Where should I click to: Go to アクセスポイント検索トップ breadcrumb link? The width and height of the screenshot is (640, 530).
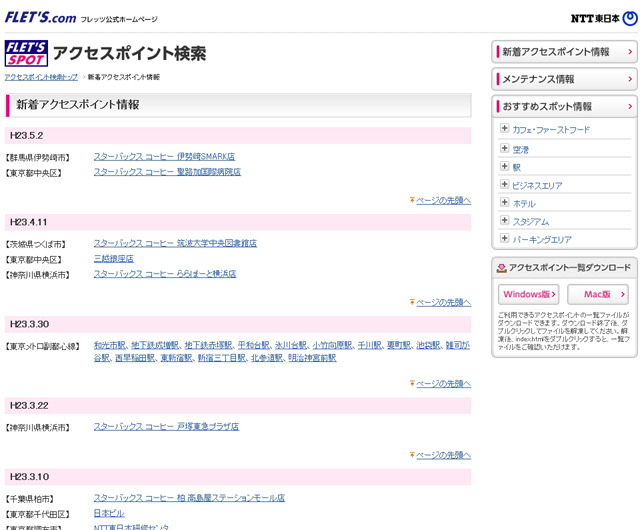(x=41, y=77)
